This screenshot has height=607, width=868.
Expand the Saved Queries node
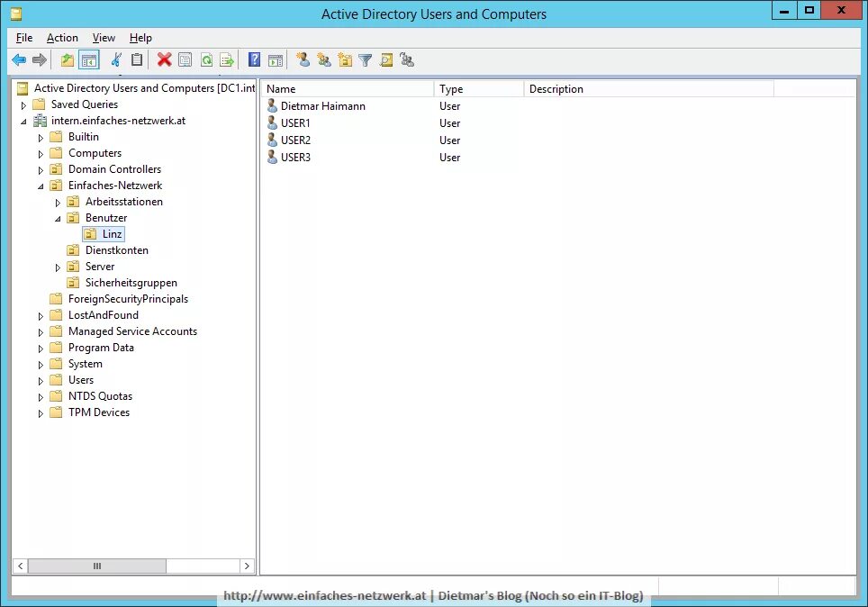23,104
